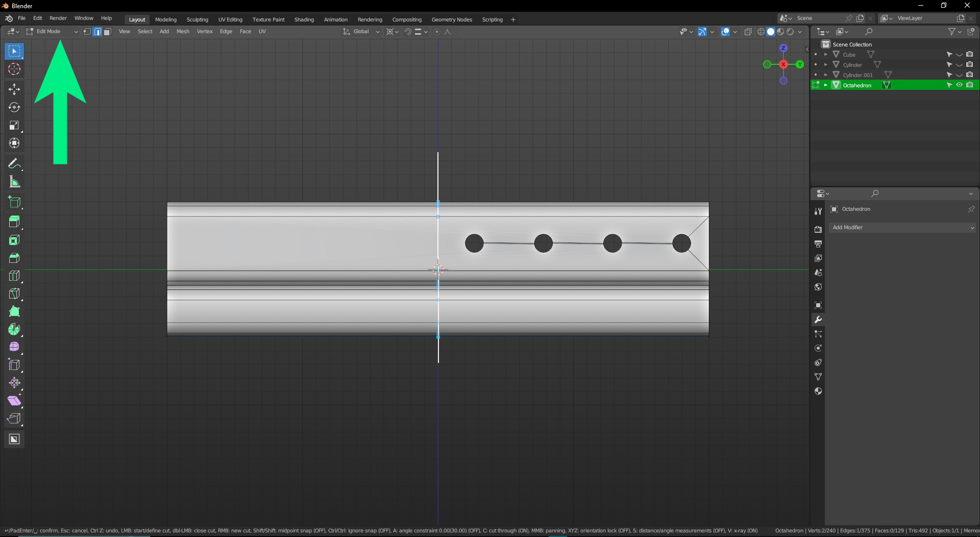The width and height of the screenshot is (980, 537).
Task: Select the Cursor tool in toolbar
Action: coord(14,69)
